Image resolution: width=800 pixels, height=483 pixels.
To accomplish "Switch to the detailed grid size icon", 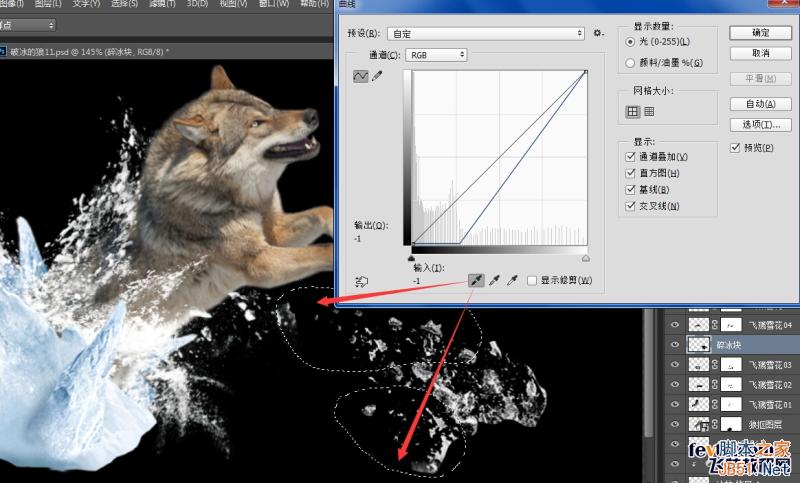I will [x=649, y=111].
